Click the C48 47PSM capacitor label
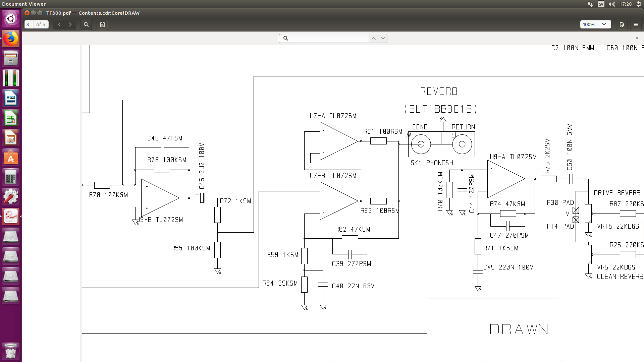Image resolution: width=644 pixels, height=362 pixels. [x=165, y=138]
